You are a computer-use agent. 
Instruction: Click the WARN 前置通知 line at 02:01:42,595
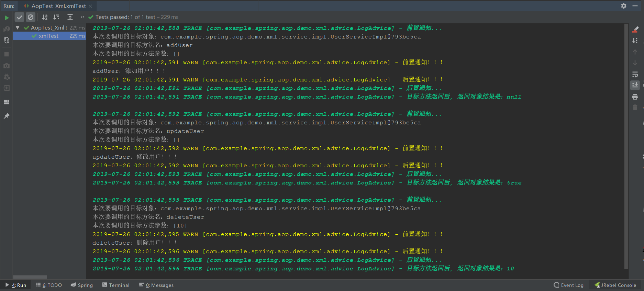pos(268,234)
